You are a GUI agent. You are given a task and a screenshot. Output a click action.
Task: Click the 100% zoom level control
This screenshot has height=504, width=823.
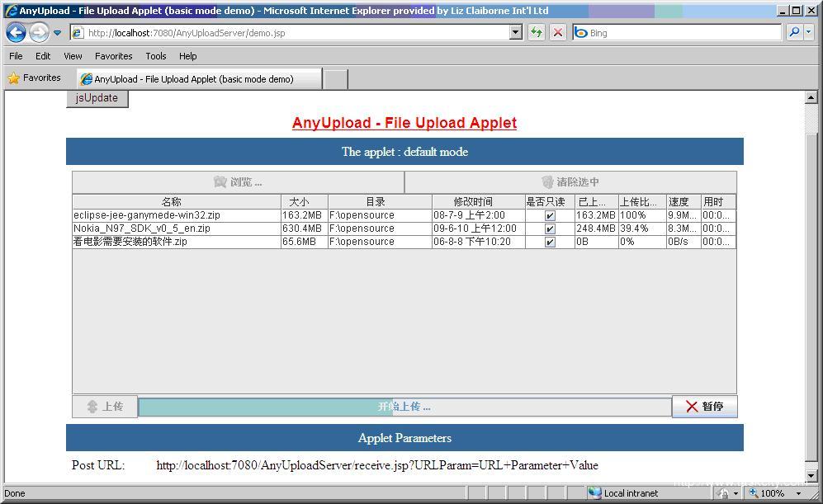768,493
